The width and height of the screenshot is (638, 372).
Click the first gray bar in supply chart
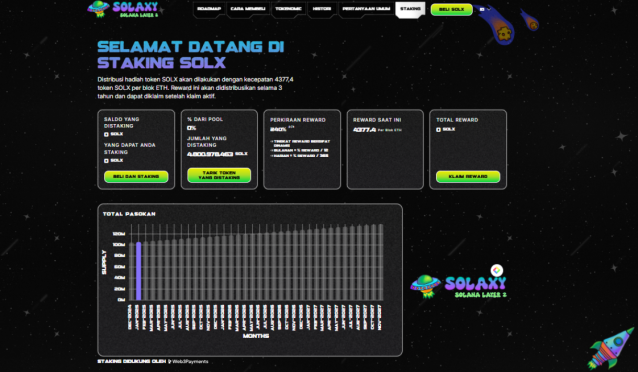pyautogui.click(x=131, y=272)
